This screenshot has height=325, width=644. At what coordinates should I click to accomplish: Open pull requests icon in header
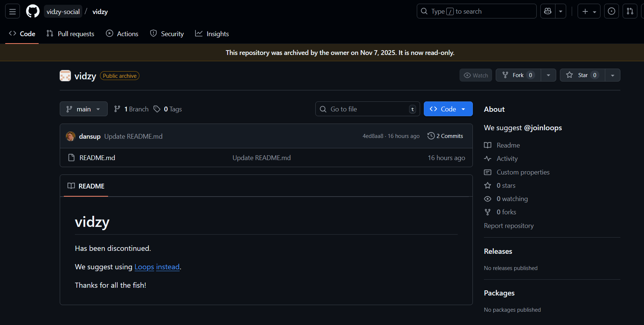click(630, 11)
